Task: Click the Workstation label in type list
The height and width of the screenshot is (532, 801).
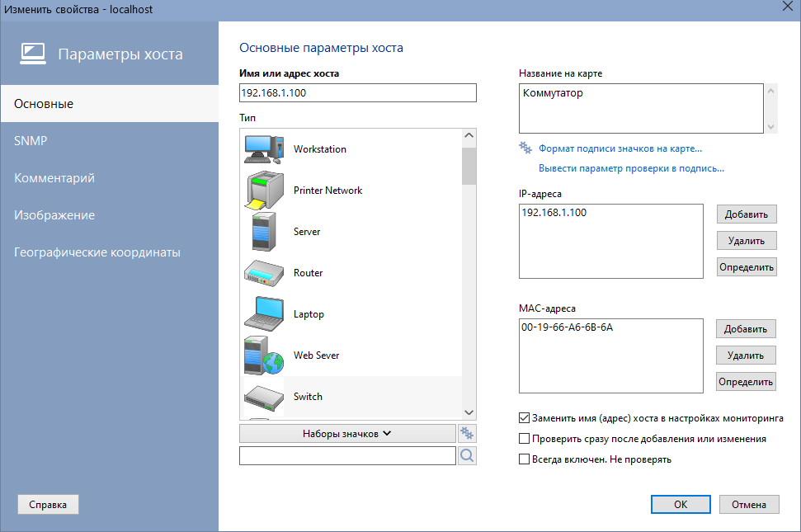Action: pyautogui.click(x=320, y=149)
